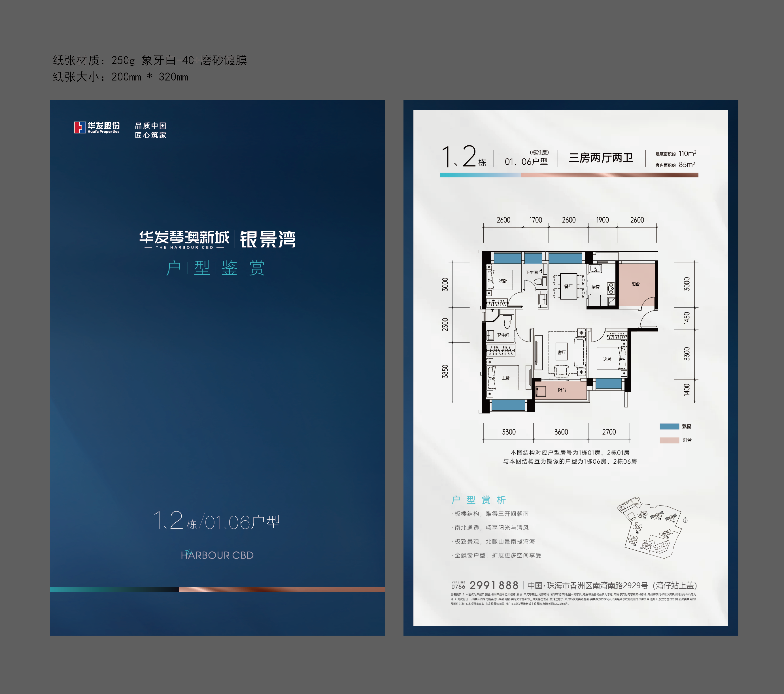The width and height of the screenshot is (784, 694).
Task: Click '套内面积约 85m²'
Action: pos(675,165)
